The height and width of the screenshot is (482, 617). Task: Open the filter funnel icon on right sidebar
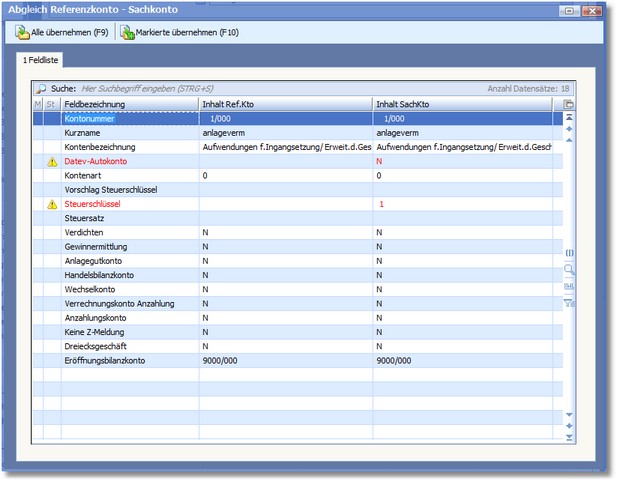[569, 302]
